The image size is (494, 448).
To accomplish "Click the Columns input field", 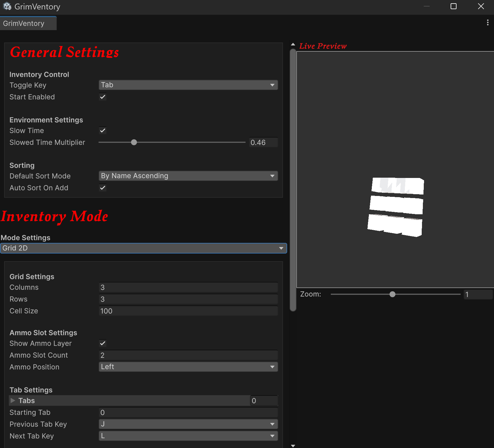I will 188,287.
